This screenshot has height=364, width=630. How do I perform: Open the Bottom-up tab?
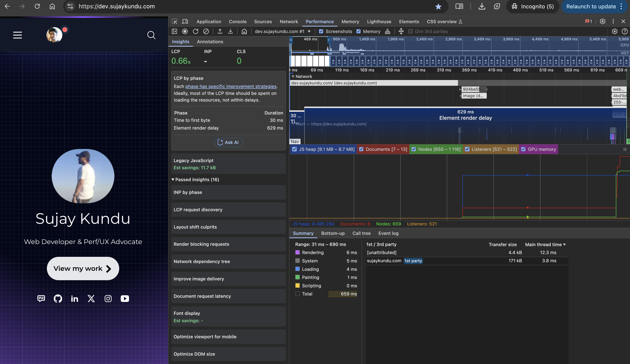point(333,233)
